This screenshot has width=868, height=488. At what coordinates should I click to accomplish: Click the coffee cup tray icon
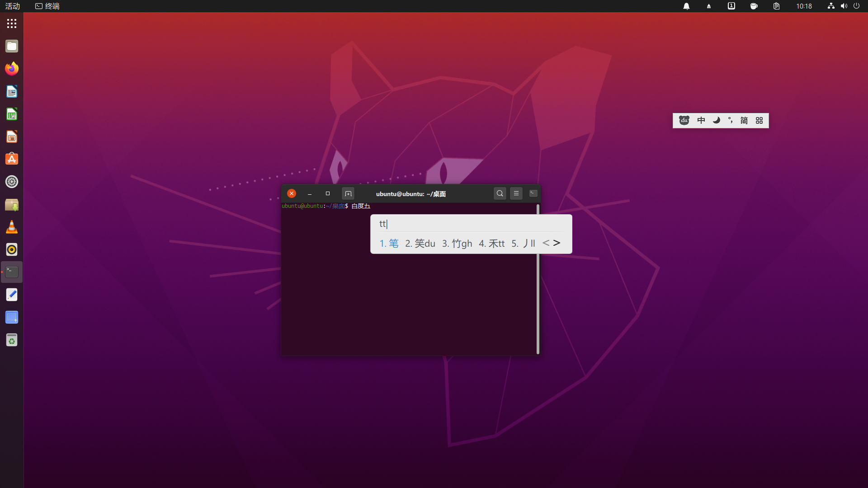(754, 6)
